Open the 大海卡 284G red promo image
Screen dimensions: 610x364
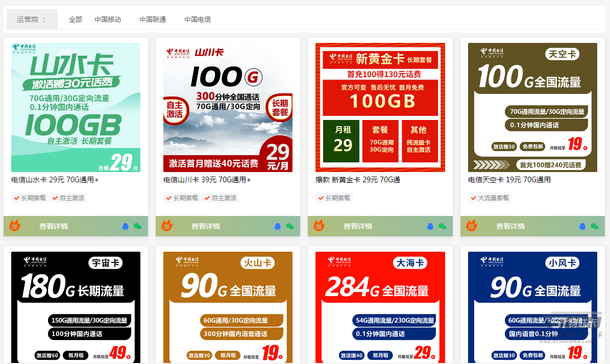(380, 307)
